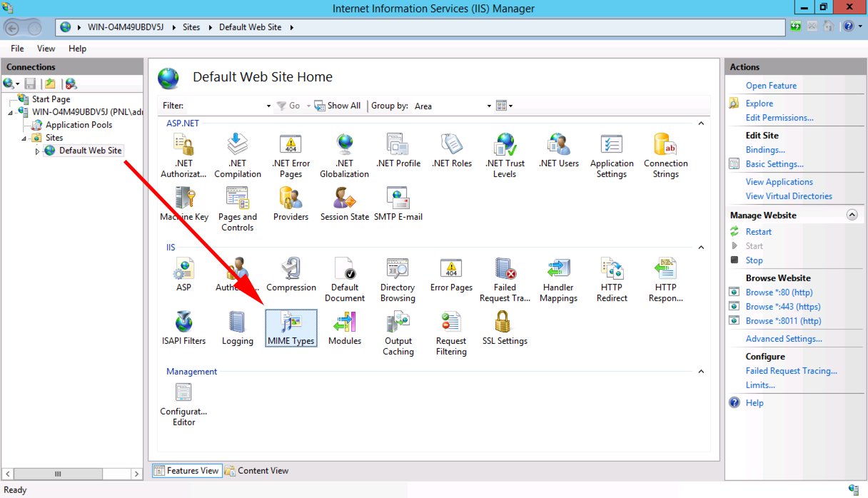Switch to the Content View tab
The height and width of the screenshot is (498, 868).
[256, 470]
